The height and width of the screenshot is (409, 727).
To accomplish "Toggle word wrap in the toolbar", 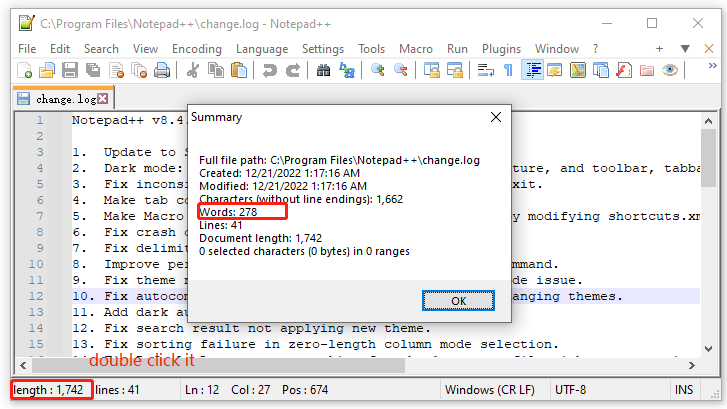I will pos(485,70).
